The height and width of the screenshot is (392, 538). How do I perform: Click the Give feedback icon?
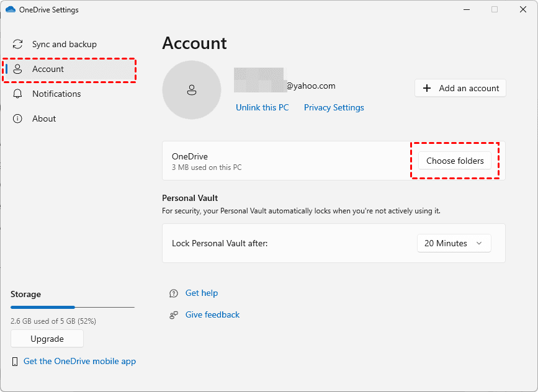click(x=174, y=315)
